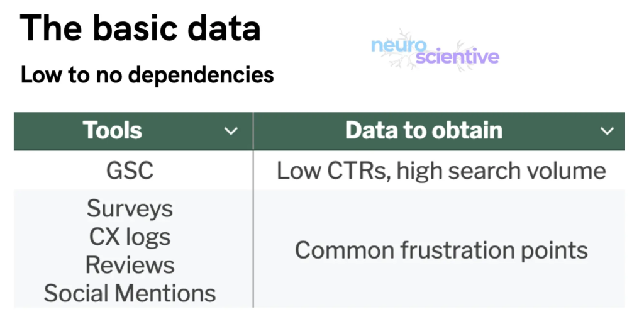Select the Reviews entry
644x331 pixels.
(x=130, y=265)
